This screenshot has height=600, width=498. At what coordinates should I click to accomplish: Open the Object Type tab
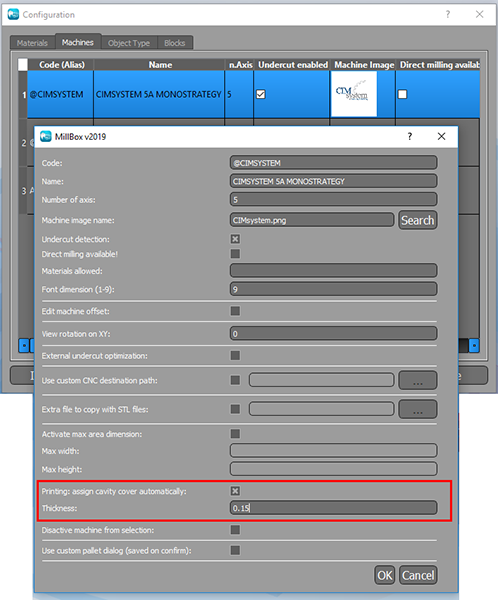[129, 43]
